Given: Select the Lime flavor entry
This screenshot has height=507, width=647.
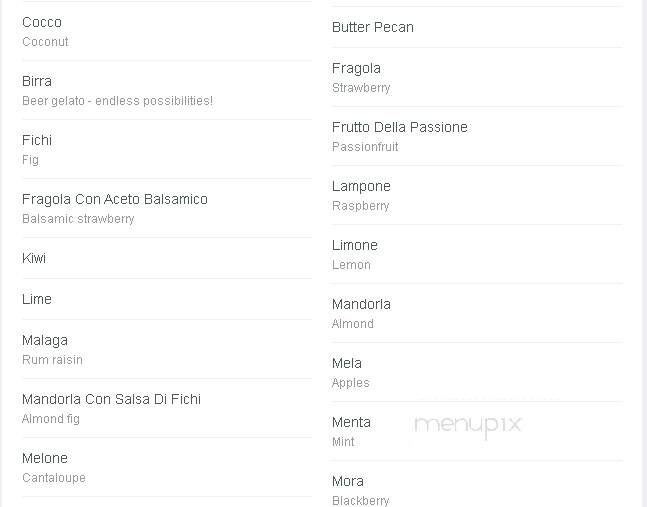Looking at the screenshot, I should [167, 299].
